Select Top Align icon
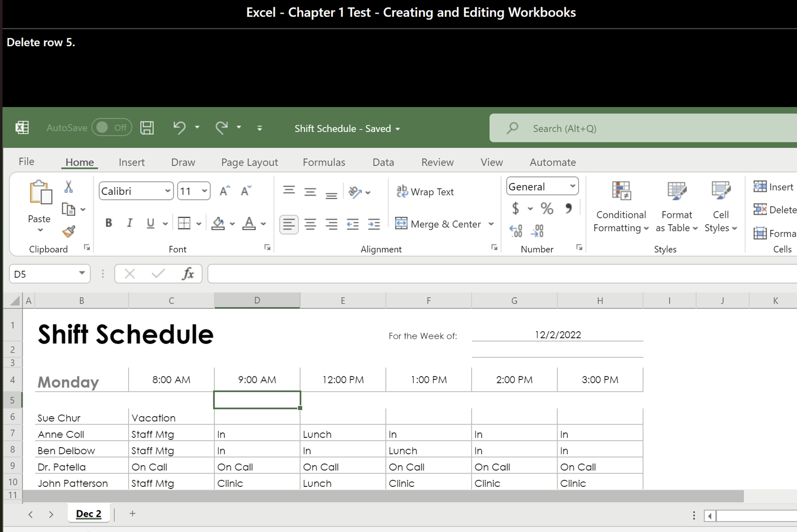The width and height of the screenshot is (797, 532). click(x=289, y=191)
